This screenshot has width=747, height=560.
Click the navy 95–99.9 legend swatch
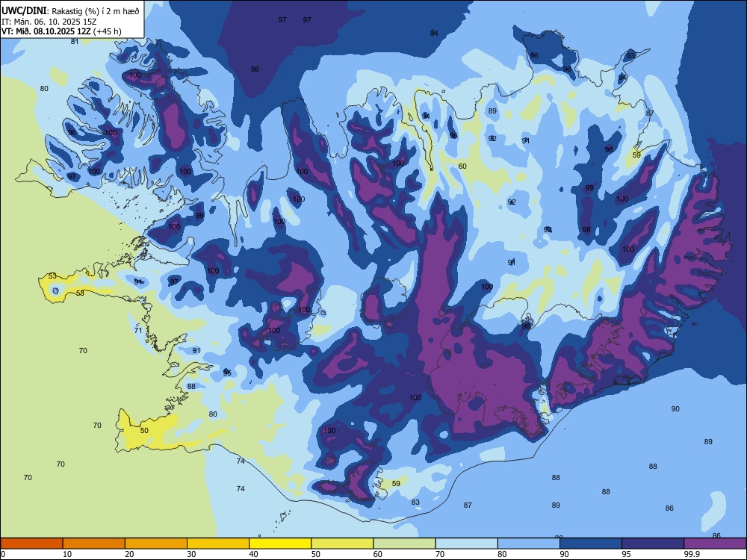tap(653, 544)
